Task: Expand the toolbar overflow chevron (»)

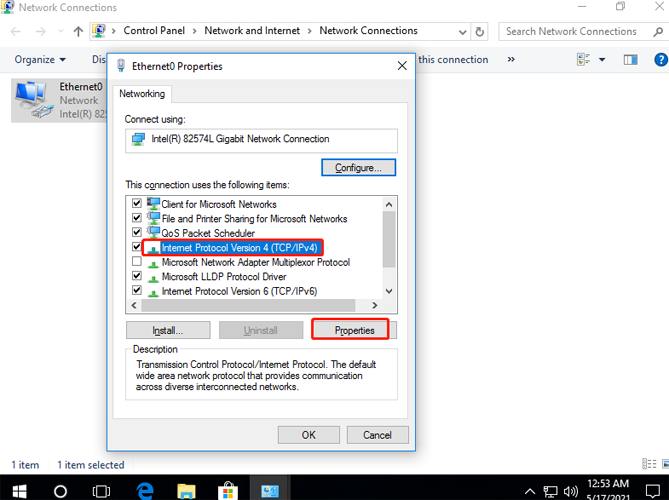Action: click(511, 59)
